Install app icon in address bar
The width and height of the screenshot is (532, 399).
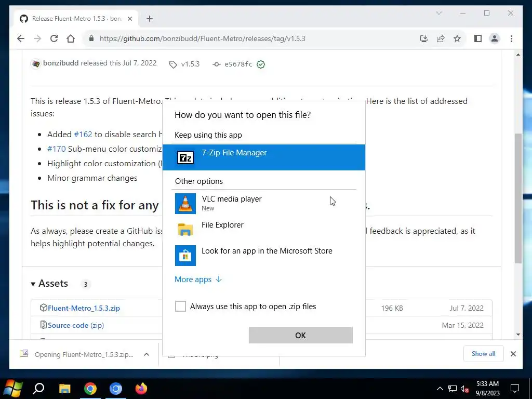point(424,38)
